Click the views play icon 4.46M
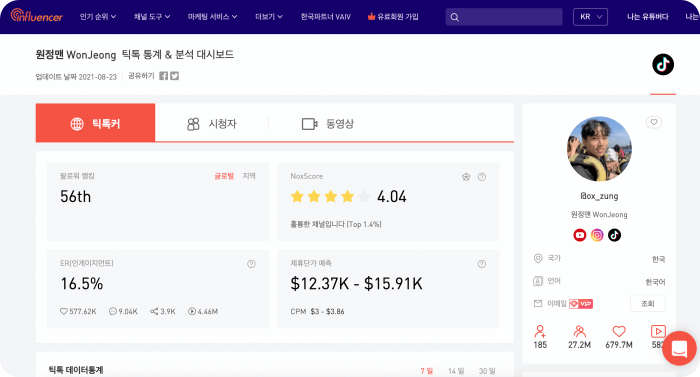This screenshot has height=377, width=700. 192,311
